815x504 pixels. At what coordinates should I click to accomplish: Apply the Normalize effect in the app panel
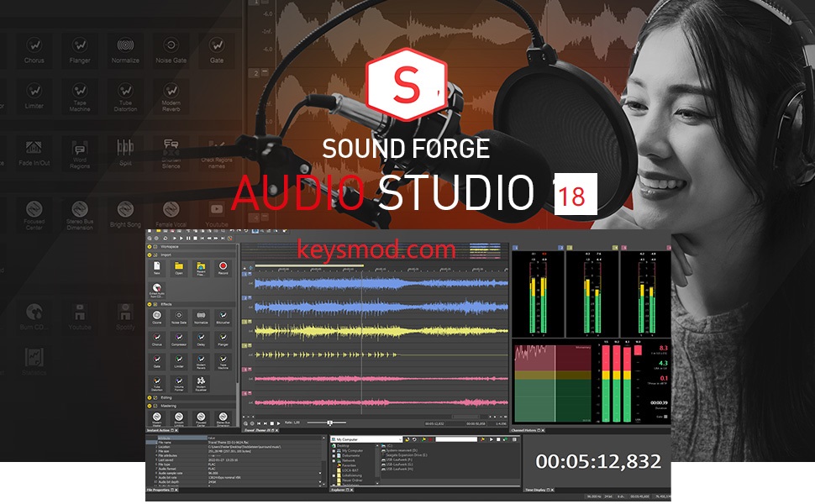pyautogui.click(x=201, y=317)
